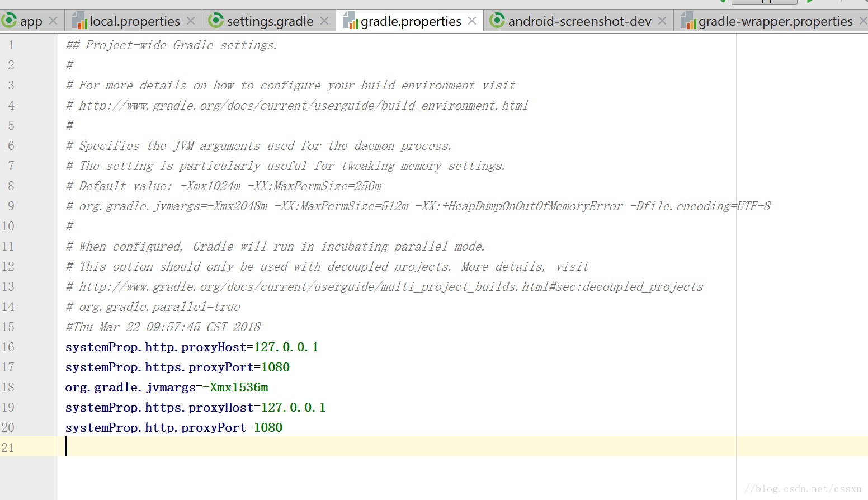Close the gradle.properties tab
Image resolution: width=868 pixels, height=500 pixels.
point(472,21)
